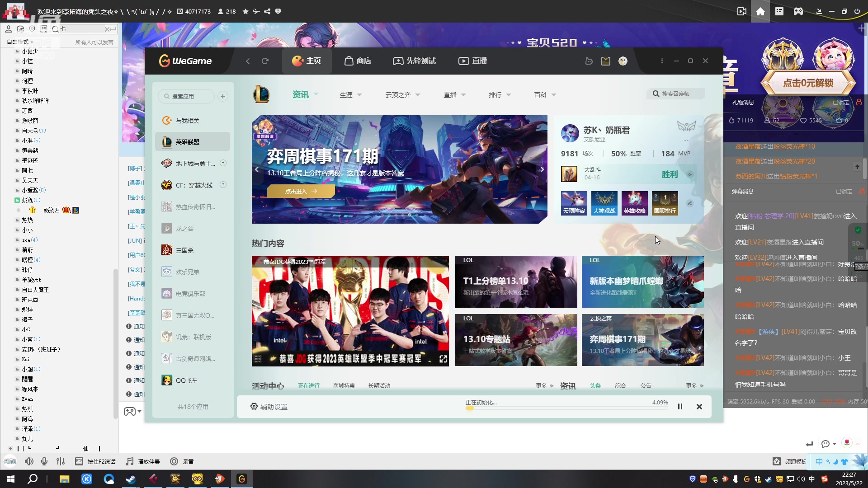Viewport: 868px width, 488px height.
Task: Add an application with the plus button
Action: (x=223, y=96)
